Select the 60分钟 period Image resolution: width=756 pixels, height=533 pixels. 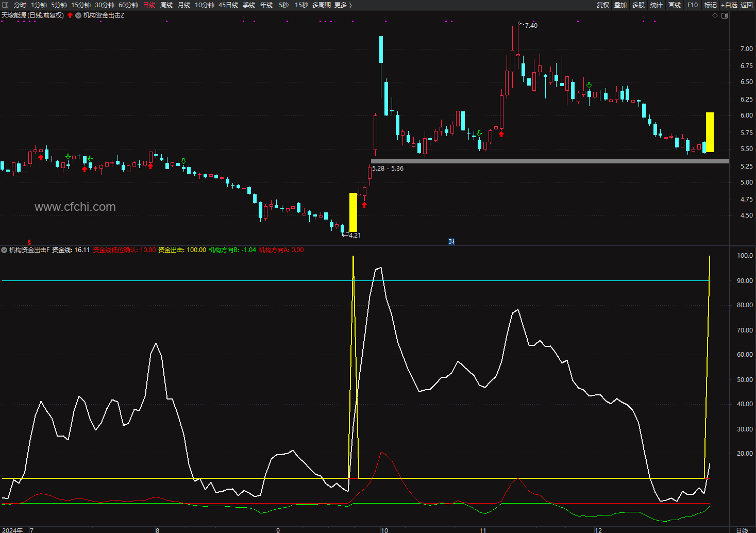pyautogui.click(x=128, y=5)
